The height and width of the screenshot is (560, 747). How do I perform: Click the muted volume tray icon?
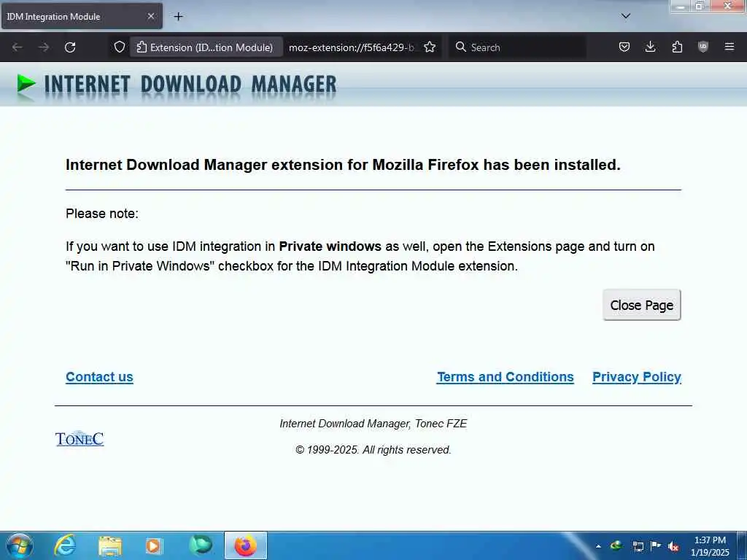pyautogui.click(x=673, y=546)
